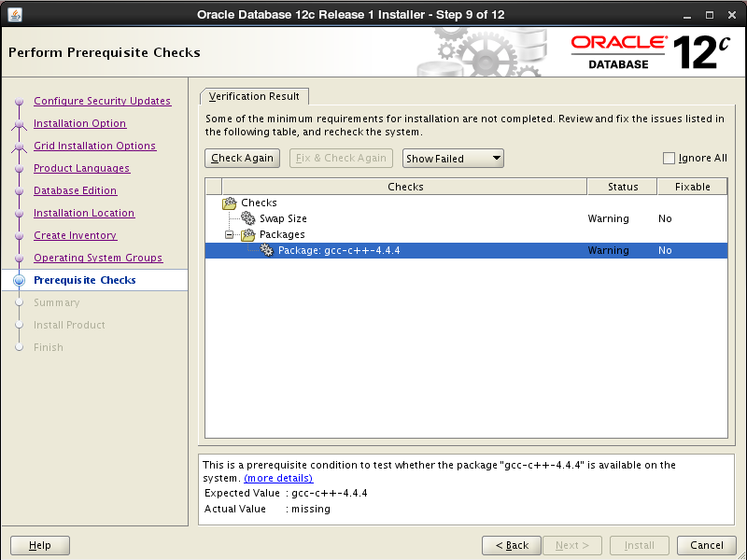Go to Operating System Groups step
Viewport: 747px width, 560px height.
[98, 258]
